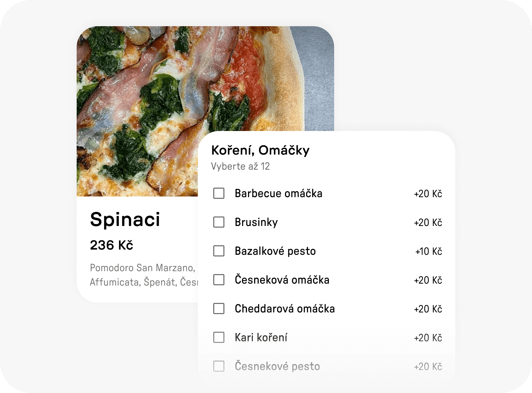Select the Kari koření topping

tap(219, 337)
